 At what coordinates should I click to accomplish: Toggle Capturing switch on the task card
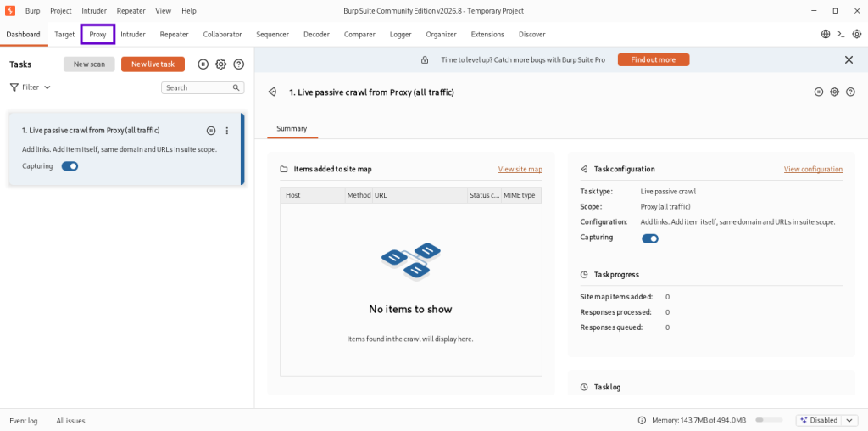pos(70,166)
